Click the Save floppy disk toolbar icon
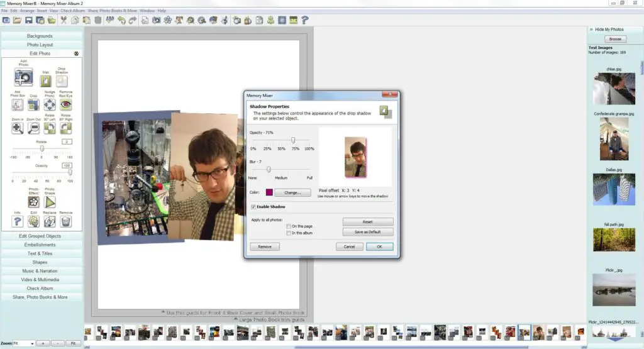The width and height of the screenshot is (644, 349). click(29, 20)
